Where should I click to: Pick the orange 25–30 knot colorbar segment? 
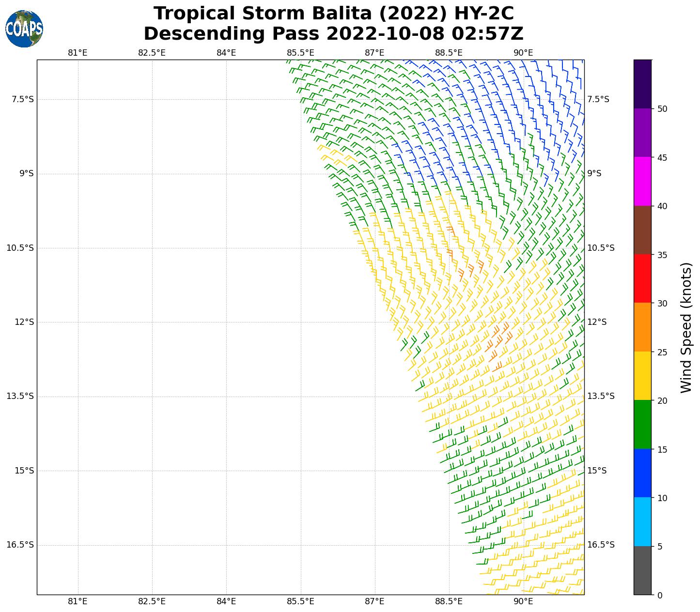click(x=642, y=327)
